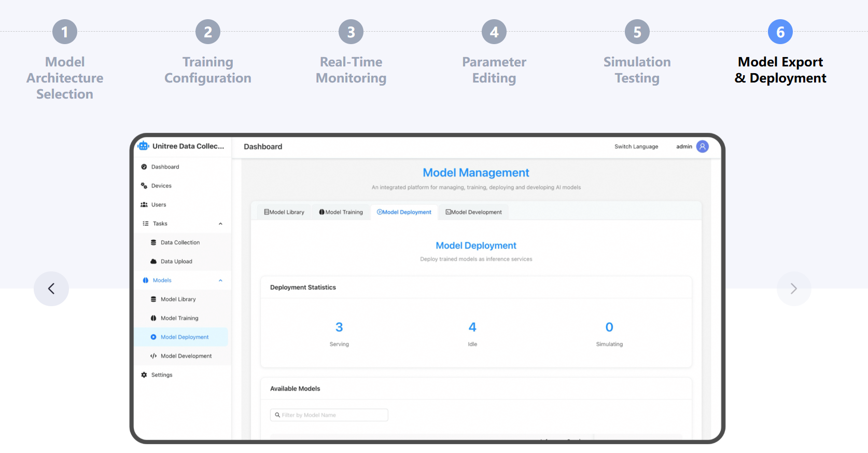Image resolution: width=868 pixels, height=453 pixels.
Task: Click the search icon in model filter
Action: pyautogui.click(x=277, y=415)
